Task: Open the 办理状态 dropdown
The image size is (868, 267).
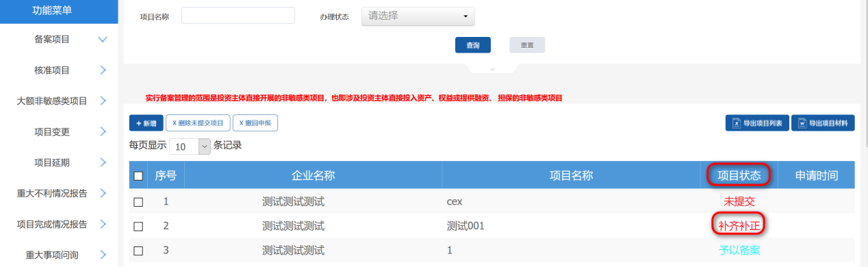Action: [418, 16]
